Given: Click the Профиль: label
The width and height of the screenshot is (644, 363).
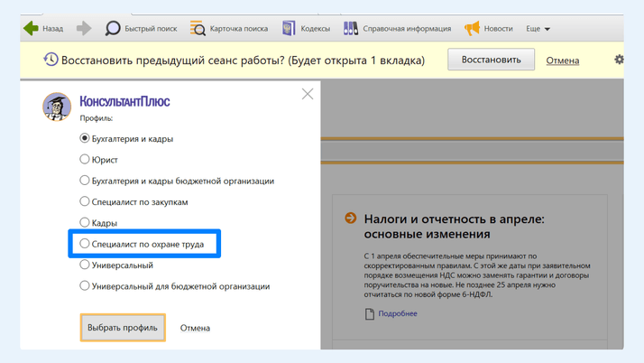Looking at the screenshot, I should [x=97, y=118].
